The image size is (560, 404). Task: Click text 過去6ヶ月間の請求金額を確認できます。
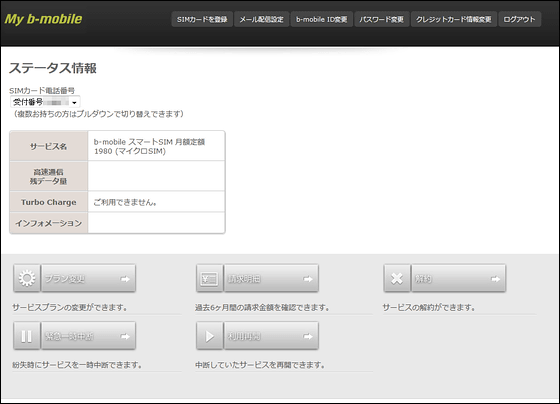coord(262,307)
